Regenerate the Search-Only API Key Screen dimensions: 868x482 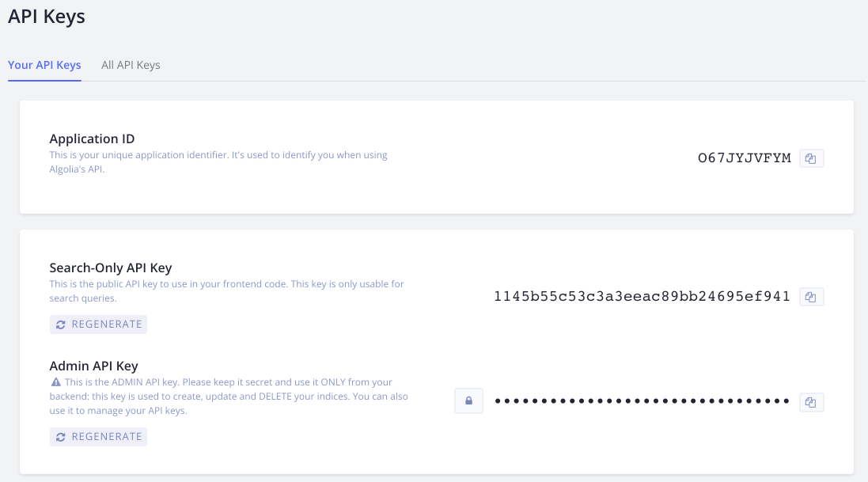click(x=98, y=324)
